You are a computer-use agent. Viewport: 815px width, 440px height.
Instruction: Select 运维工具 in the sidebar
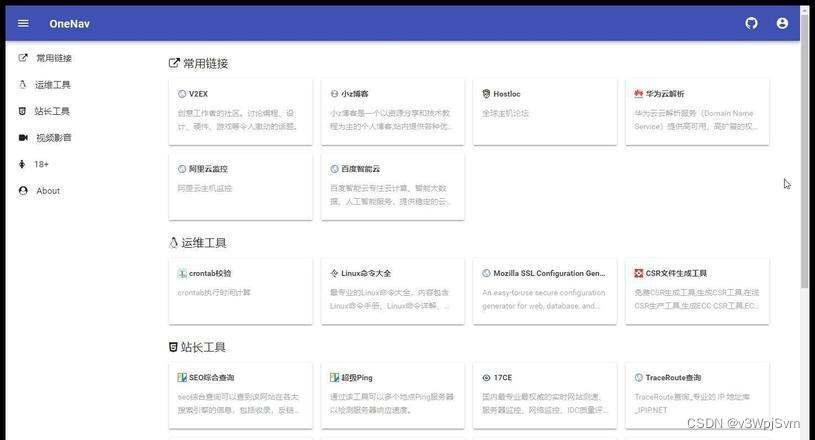[52, 85]
